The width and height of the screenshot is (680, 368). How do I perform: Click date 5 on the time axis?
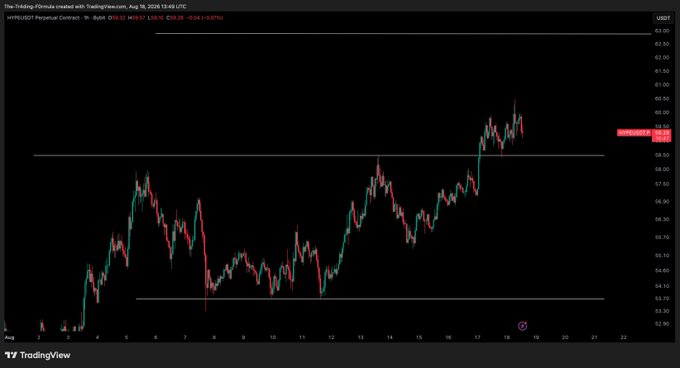tap(126, 337)
